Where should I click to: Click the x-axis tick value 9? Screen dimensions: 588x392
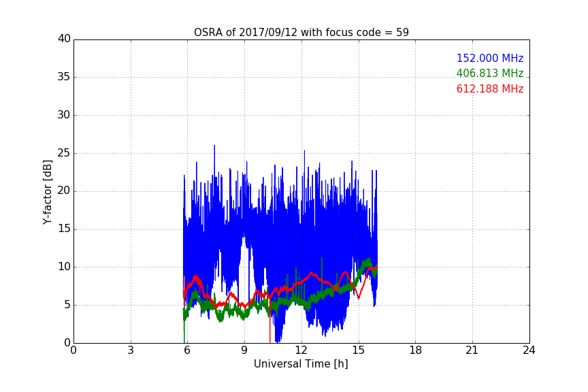coord(244,350)
